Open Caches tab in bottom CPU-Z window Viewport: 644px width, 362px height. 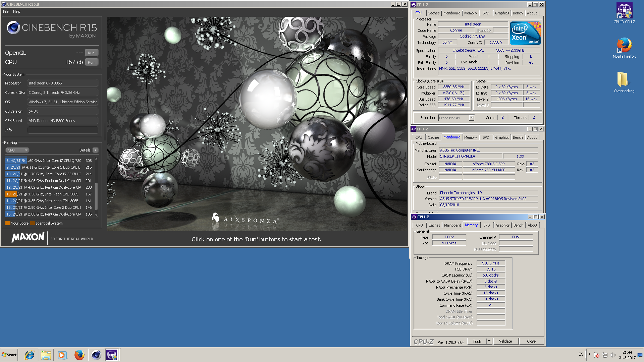434,225
